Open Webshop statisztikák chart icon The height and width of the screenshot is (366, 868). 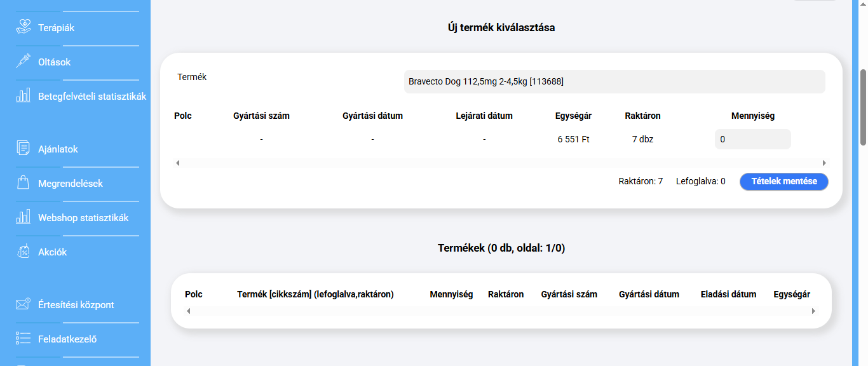coord(24,217)
